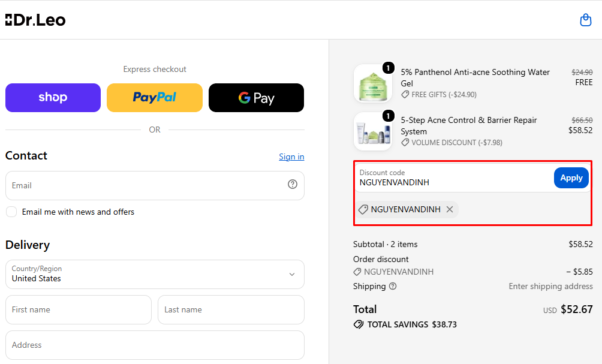Click the 'Subtotal · 2 items' label
This screenshot has height=364, width=602.
pos(385,244)
